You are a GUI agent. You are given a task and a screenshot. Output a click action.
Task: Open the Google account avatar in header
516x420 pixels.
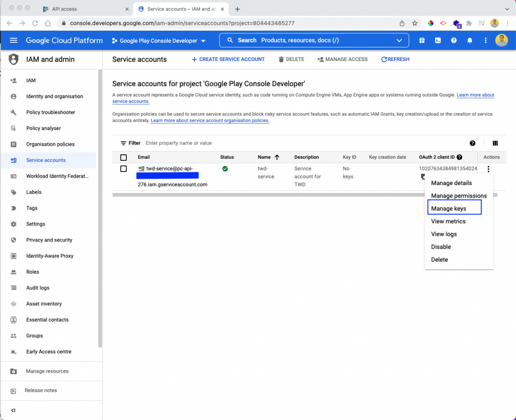coord(501,40)
